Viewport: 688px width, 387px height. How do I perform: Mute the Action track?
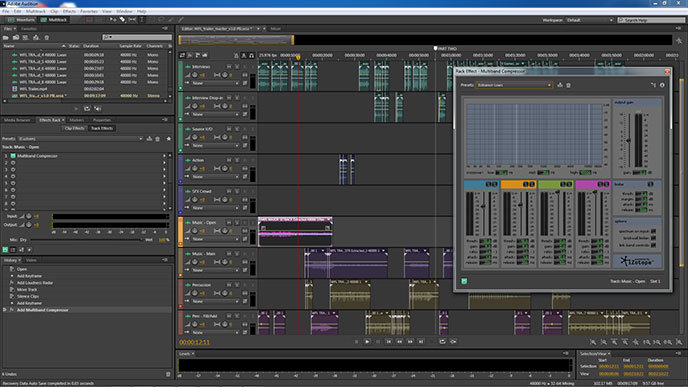click(x=229, y=160)
